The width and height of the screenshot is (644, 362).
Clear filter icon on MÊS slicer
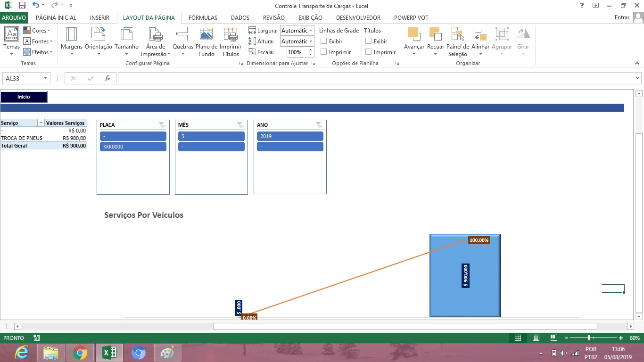[240, 125]
